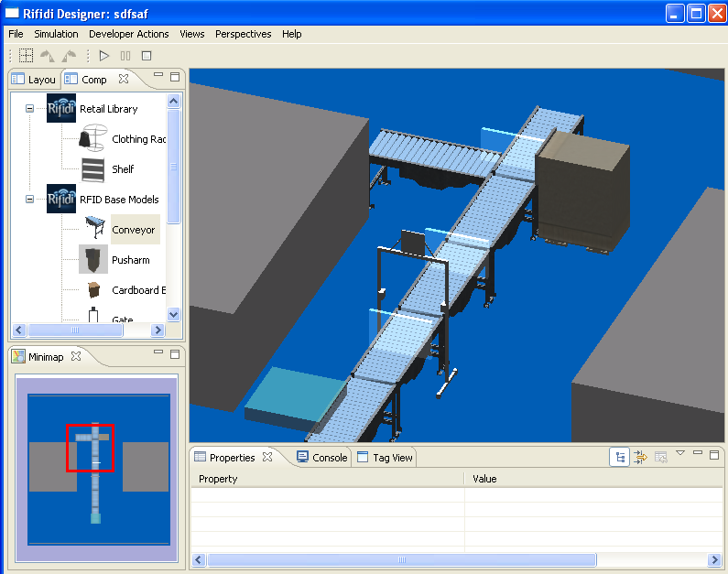
Task: Click the Clothing Rack icon
Action: point(93,138)
